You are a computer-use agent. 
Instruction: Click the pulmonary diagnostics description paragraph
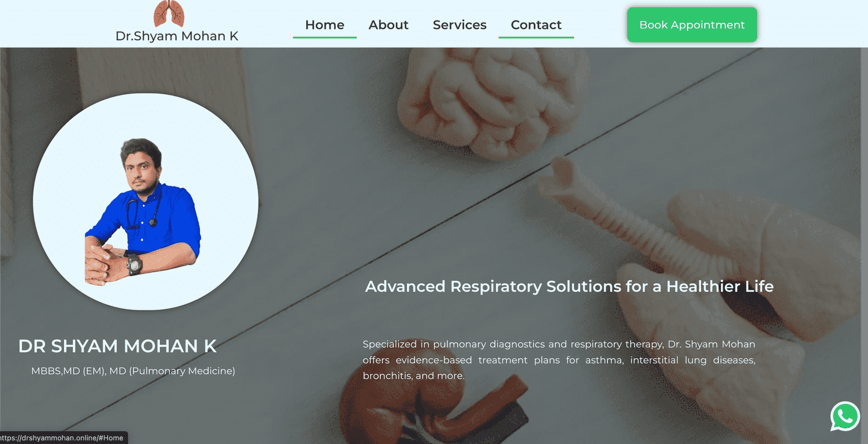[x=559, y=360]
